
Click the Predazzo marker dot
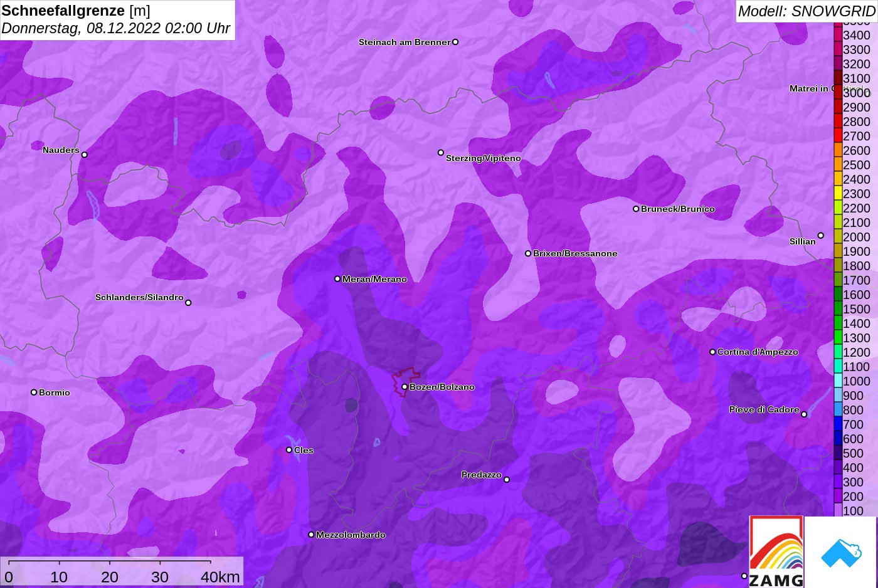(x=507, y=480)
